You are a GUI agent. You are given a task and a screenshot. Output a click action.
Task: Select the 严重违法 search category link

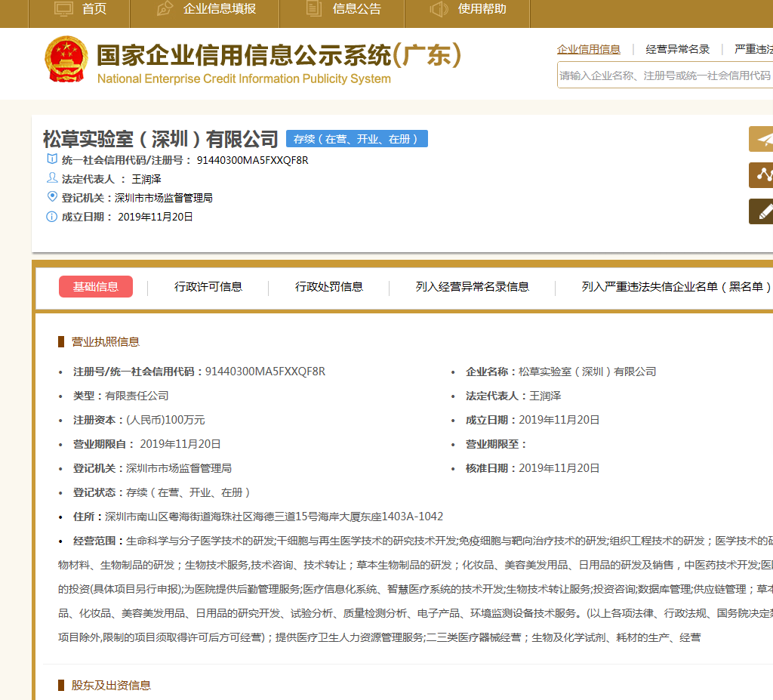pyautogui.click(x=753, y=49)
